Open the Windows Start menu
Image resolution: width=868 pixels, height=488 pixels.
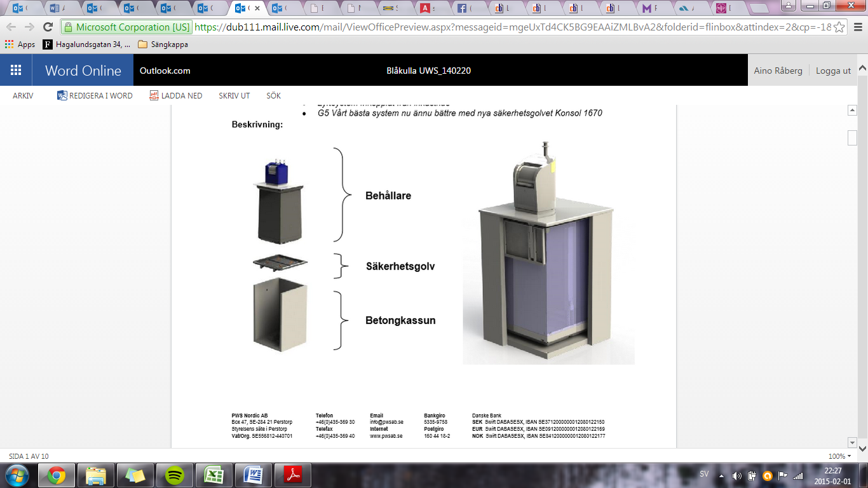coord(17,475)
